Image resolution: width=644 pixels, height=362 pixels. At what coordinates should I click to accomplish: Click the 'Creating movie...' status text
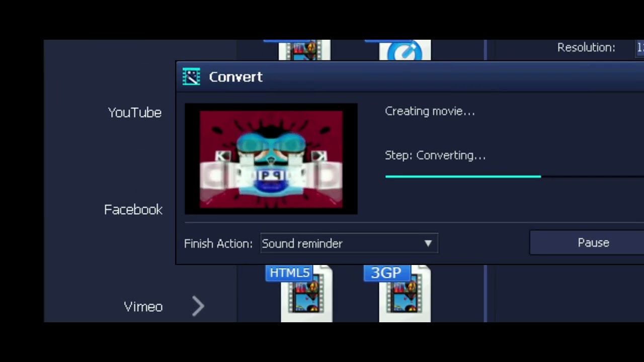(430, 111)
